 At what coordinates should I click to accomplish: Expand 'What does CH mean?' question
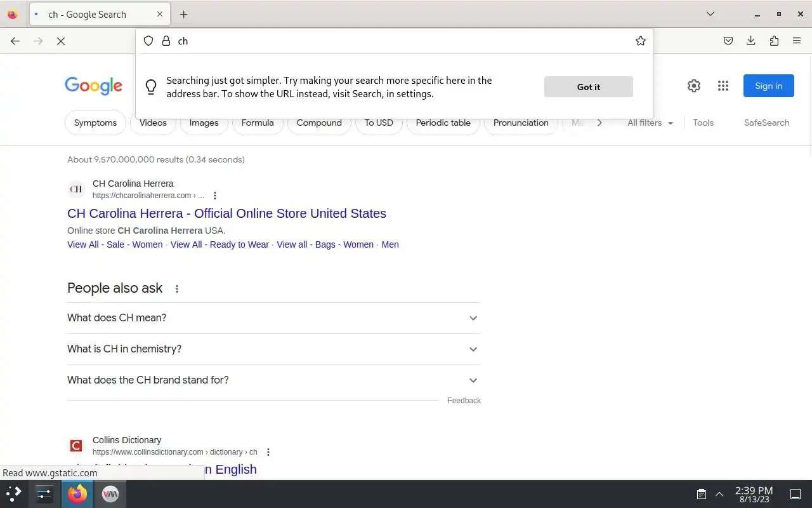click(x=274, y=318)
